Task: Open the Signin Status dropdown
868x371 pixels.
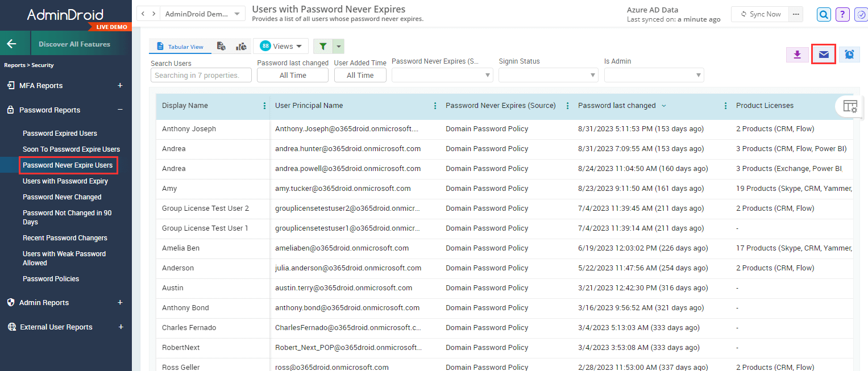Action: pyautogui.click(x=547, y=74)
